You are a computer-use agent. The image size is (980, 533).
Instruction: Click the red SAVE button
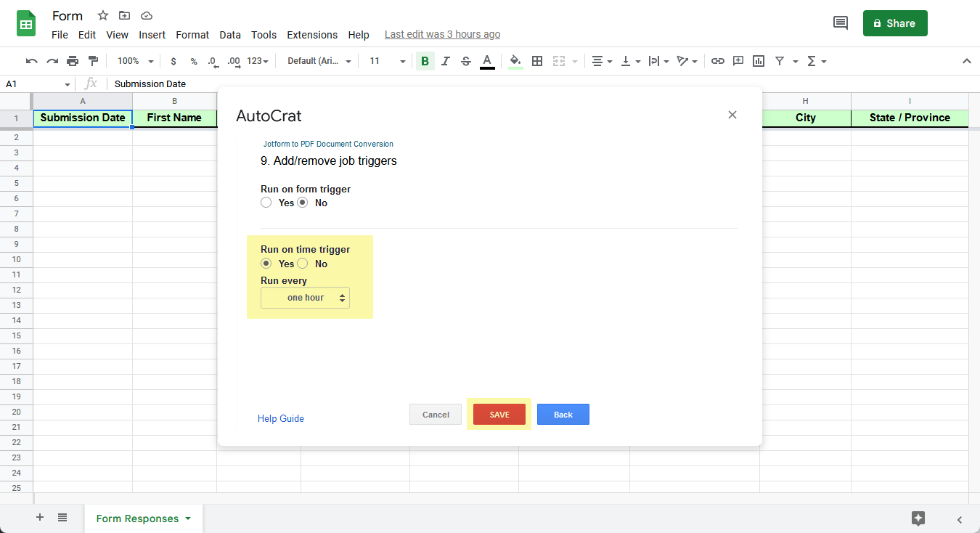click(x=499, y=415)
